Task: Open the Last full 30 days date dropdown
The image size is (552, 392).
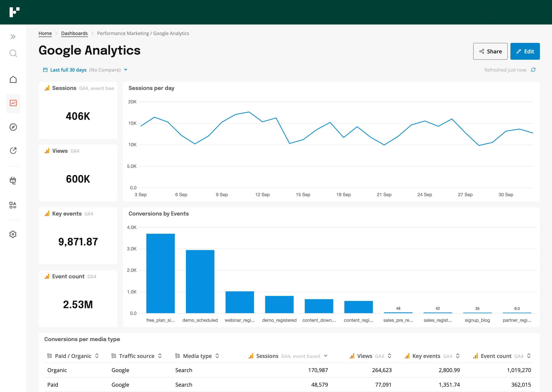Action: click(x=125, y=69)
